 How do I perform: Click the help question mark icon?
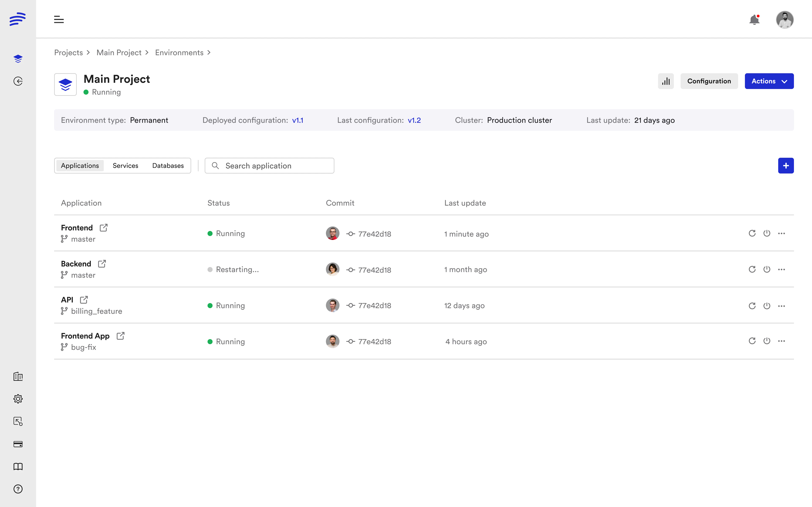point(18,489)
